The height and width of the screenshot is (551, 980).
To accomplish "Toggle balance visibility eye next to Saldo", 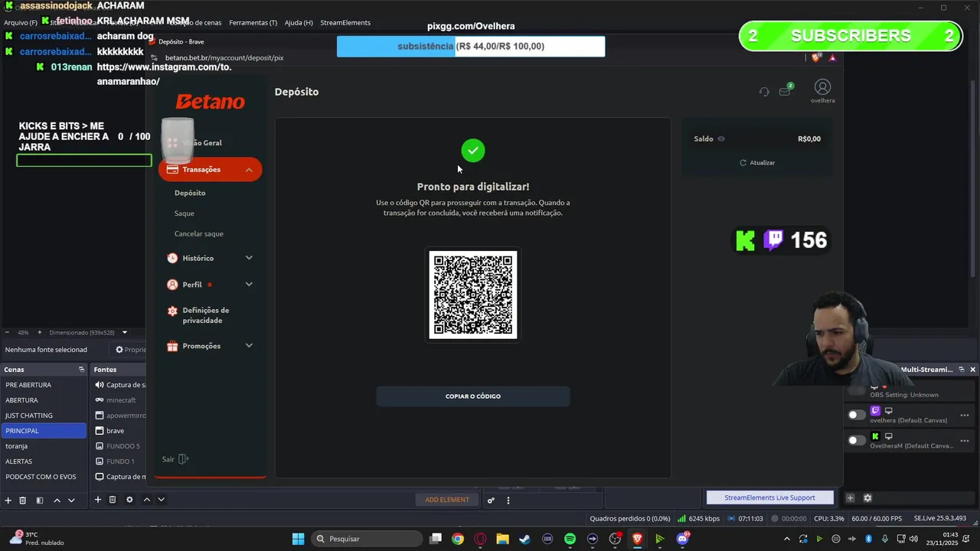I will tap(721, 139).
